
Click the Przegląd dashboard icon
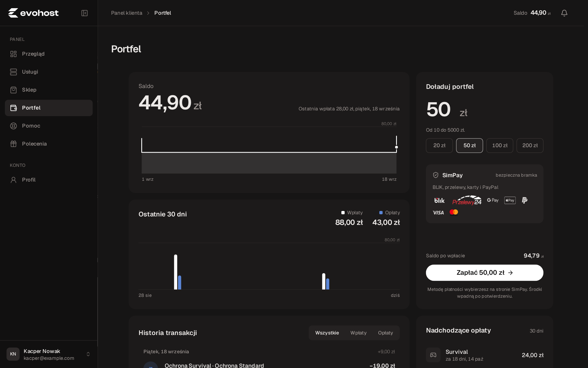pos(13,54)
